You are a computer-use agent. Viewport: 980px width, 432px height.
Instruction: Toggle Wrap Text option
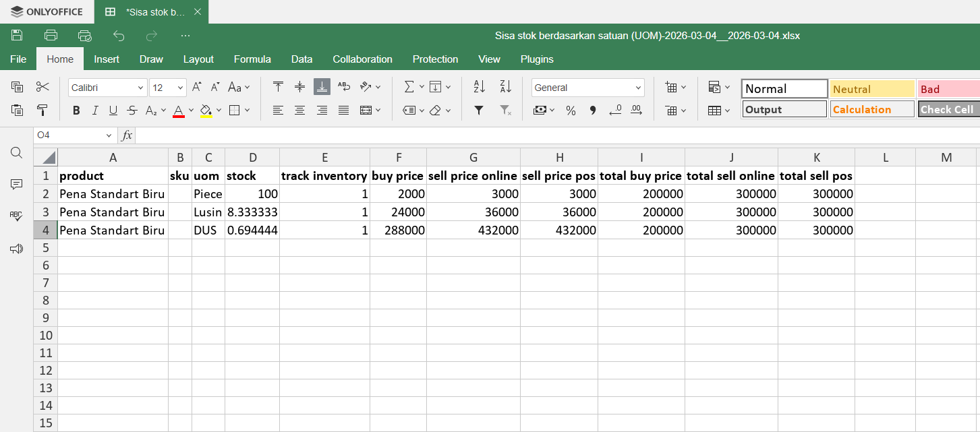click(344, 87)
